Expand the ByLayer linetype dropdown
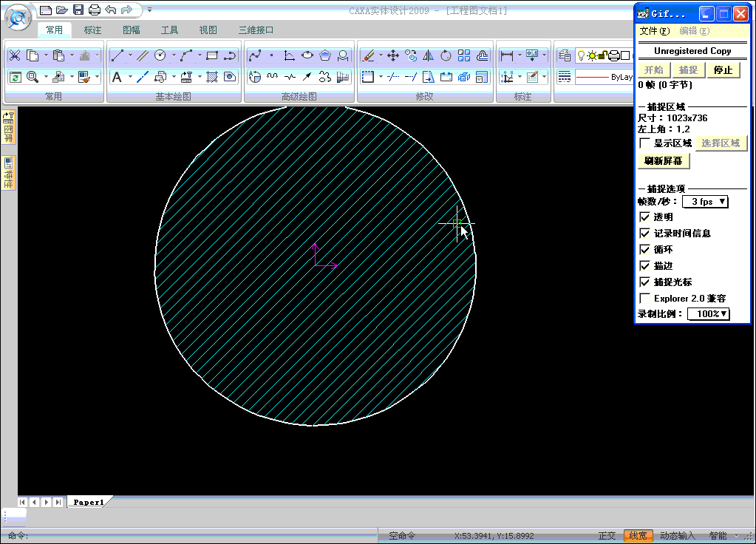Screen dimensions: 756x544 point(603,77)
